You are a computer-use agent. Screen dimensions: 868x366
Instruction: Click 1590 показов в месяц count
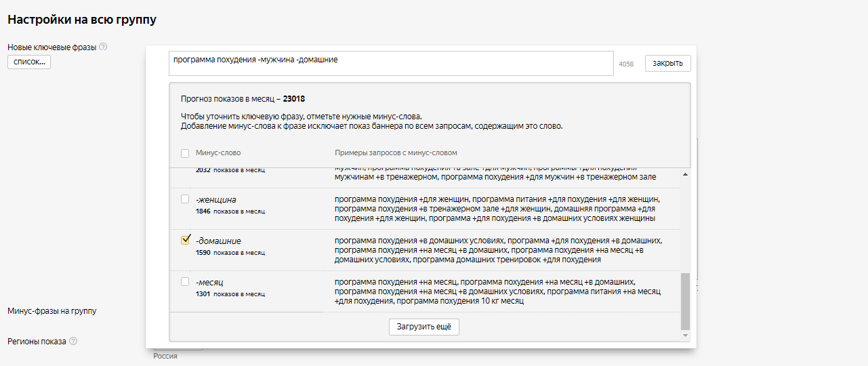point(230,253)
